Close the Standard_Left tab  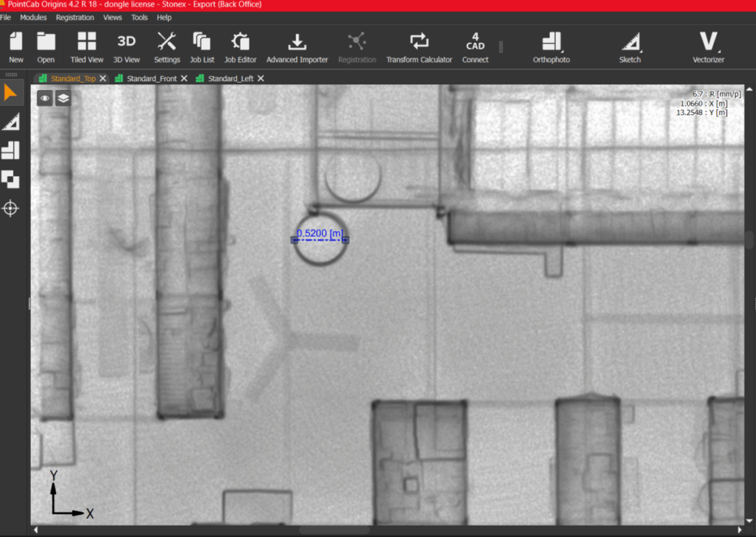click(x=261, y=78)
